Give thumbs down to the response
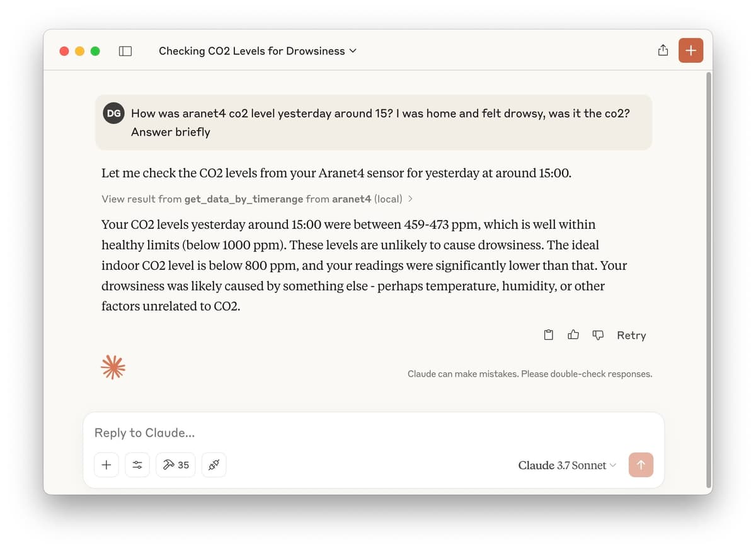The width and height of the screenshot is (756, 552). click(598, 335)
